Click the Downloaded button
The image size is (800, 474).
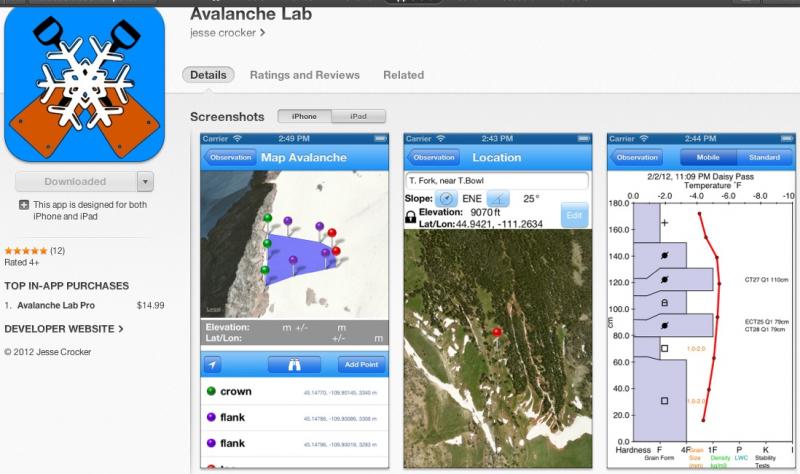click(75, 182)
